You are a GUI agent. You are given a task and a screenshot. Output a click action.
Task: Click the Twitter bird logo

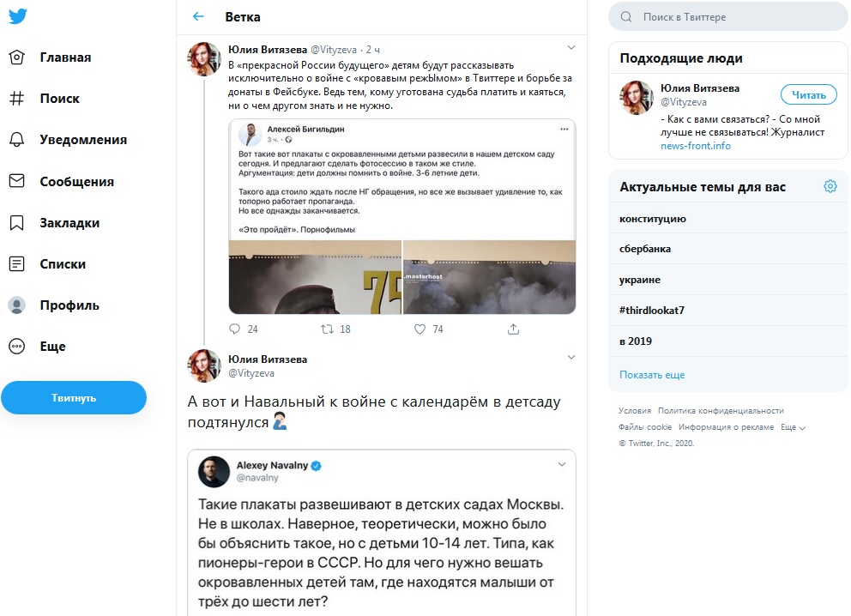coord(20,17)
